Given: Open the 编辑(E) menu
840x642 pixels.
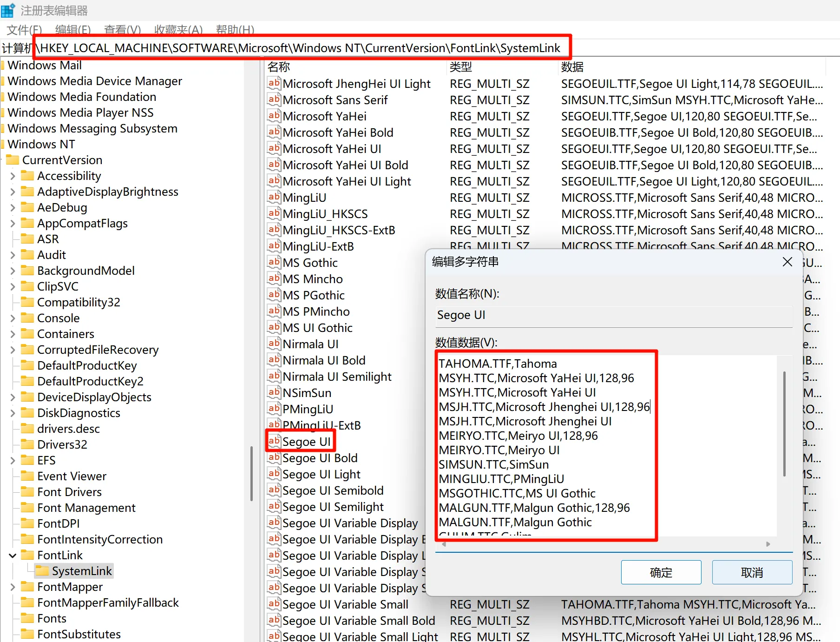Looking at the screenshot, I should [73, 30].
